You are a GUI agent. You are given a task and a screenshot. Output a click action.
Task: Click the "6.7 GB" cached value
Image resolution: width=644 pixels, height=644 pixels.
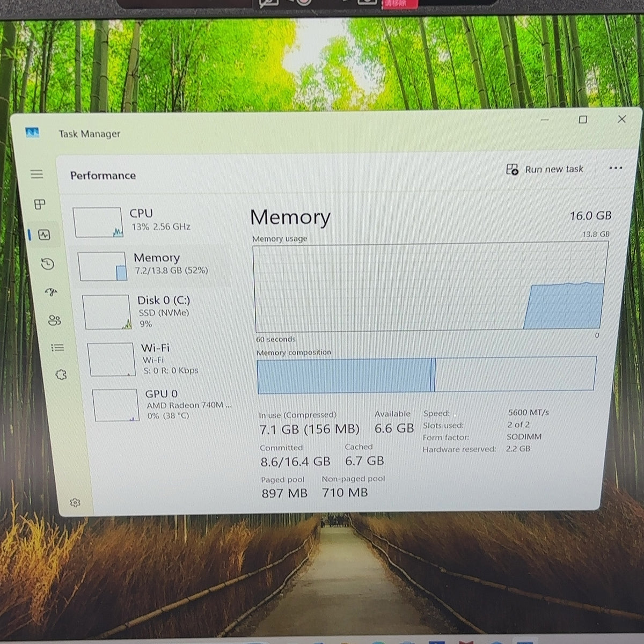click(364, 460)
